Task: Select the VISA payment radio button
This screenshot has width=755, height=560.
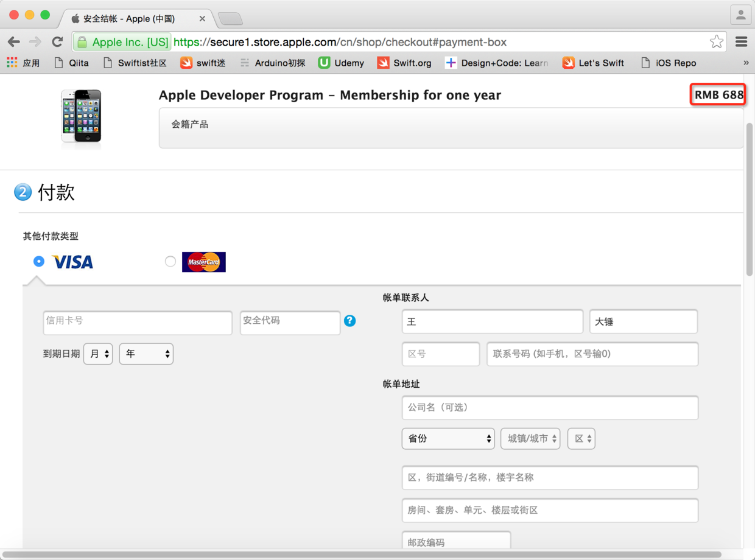Action: pyautogui.click(x=39, y=261)
